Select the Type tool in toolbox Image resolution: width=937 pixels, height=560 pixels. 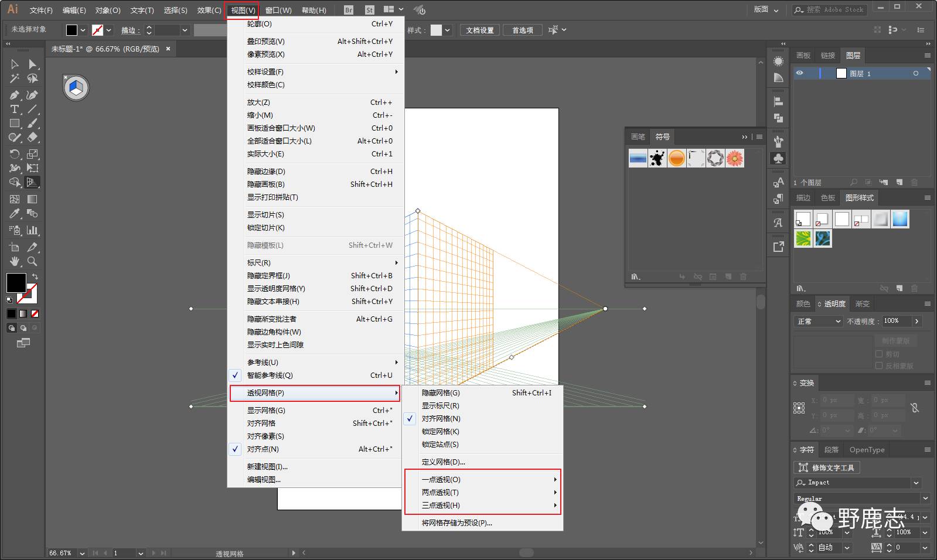(x=15, y=110)
